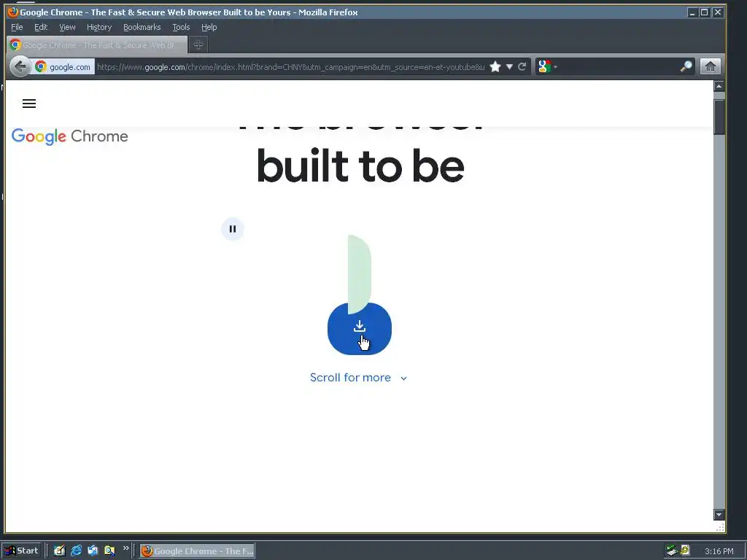Viewport: 747px width, 560px height.
Task: Expand the quick launch overflow chevron
Action: [125, 548]
